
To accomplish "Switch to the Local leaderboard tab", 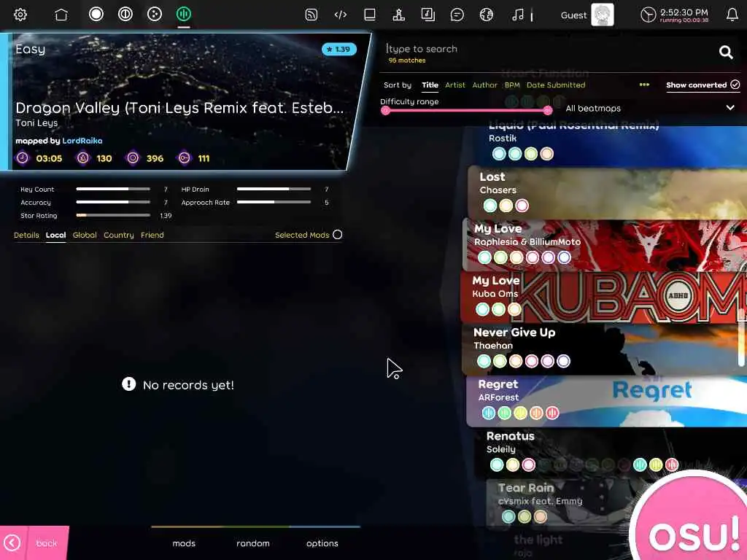I will (x=55, y=235).
